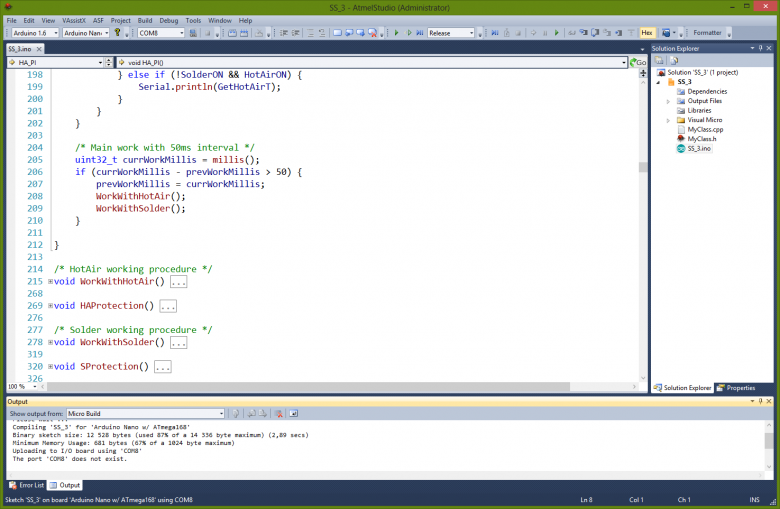Open MyClass.cpp in Solution Explorer
This screenshot has height=509, width=780.
[705, 129]
